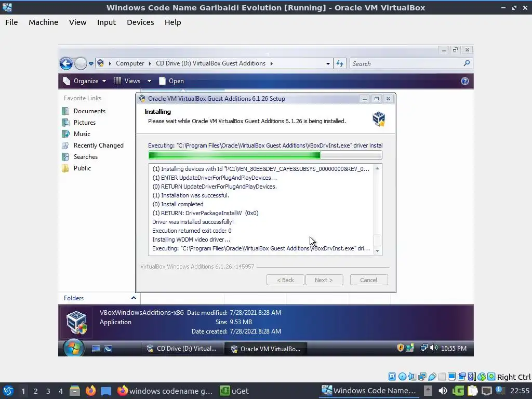Open the VirtualBox Devices menu
The width and height of the screenshot is (532, 399).
pyautogui.click(x=140, y=22)
